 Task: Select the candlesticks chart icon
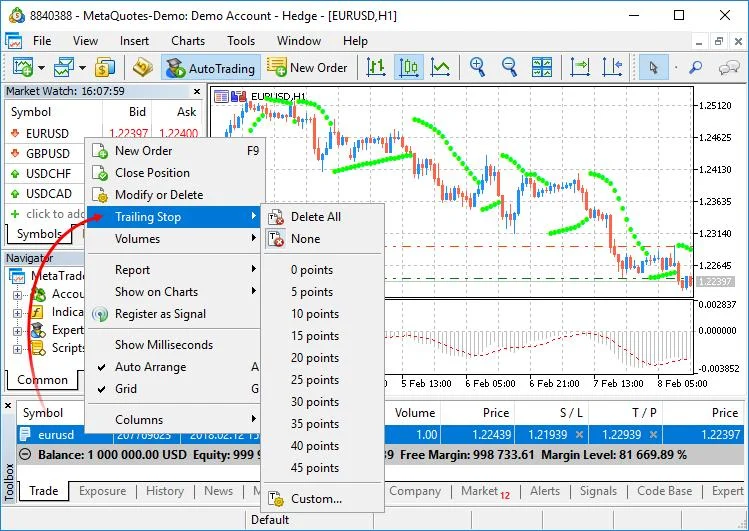[408, 67]
